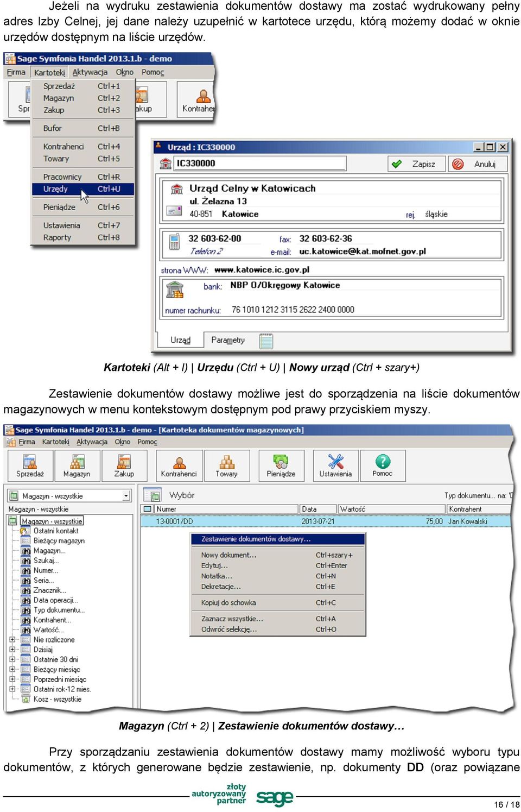Viewport: 521px width, 812px height.
Task: Open Firma menu in lower window
Action: [x=27, y=442]
